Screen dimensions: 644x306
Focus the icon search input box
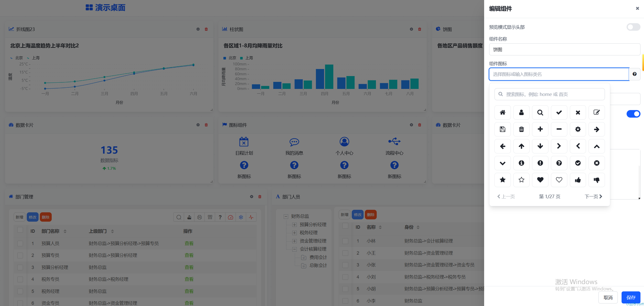click(550, 94)
